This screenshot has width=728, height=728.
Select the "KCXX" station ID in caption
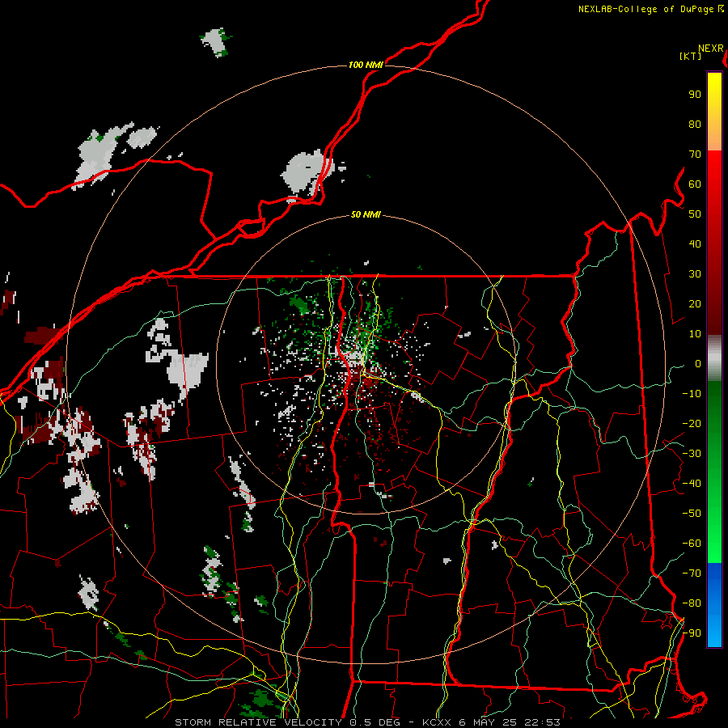pyautogui.click(x=437, y=722)
